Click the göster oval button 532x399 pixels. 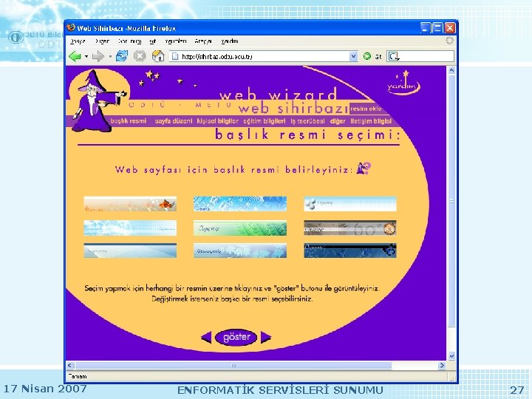(236, 337)
